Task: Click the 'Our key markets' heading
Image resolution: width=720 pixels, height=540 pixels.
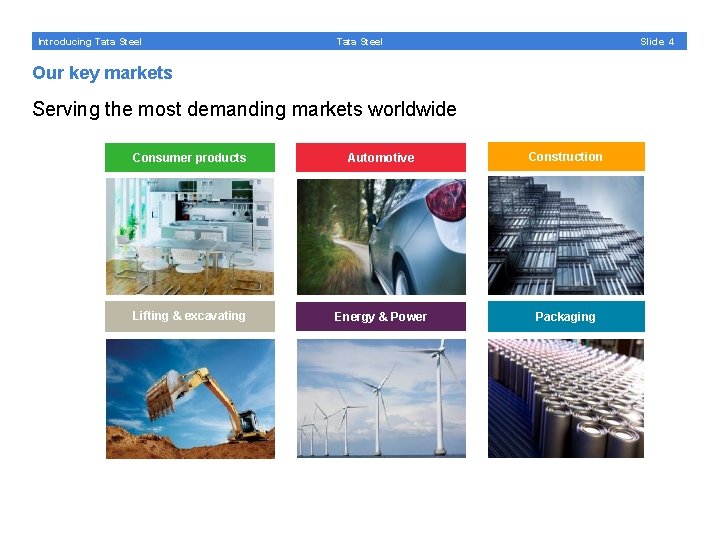Action: coord(102,73)
